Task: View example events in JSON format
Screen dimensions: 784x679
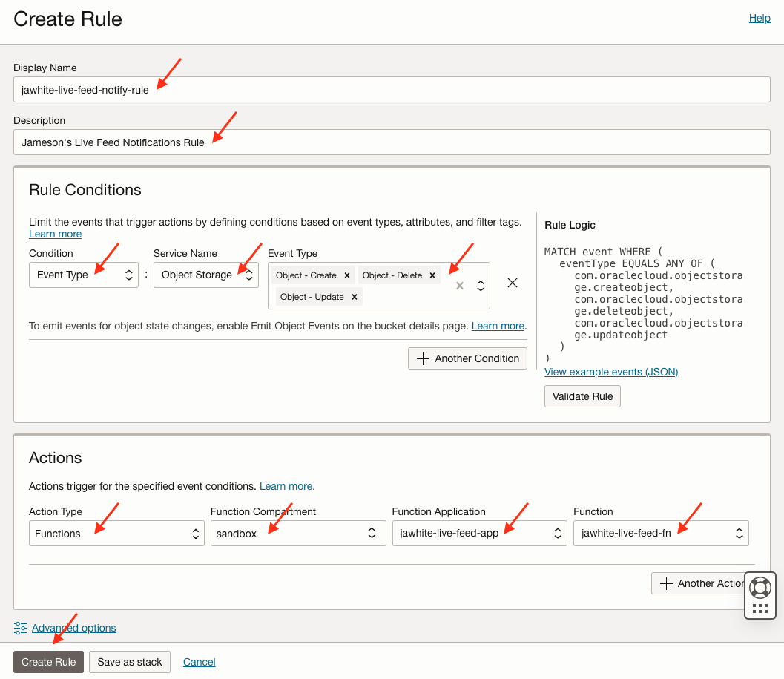Action: click(x=610, y=371)
